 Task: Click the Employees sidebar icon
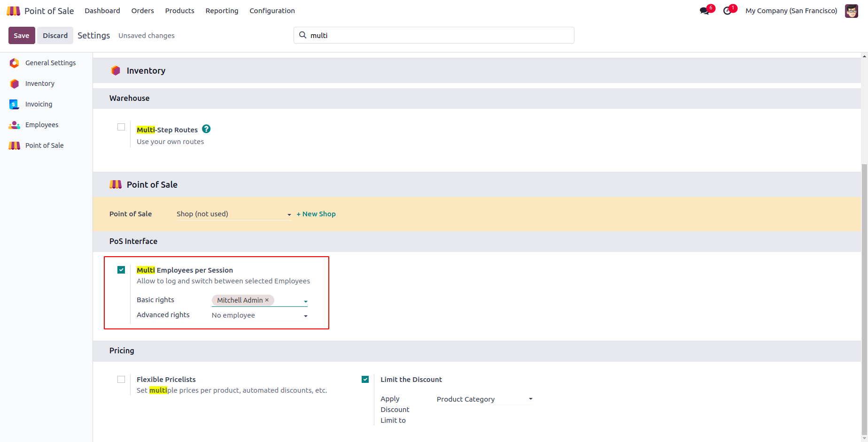15,125
